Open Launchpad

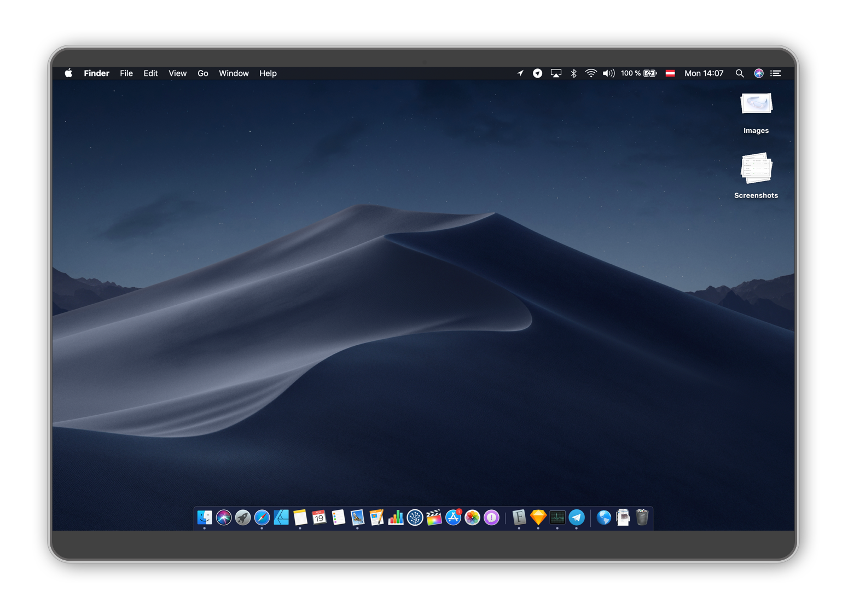(x=243, y=518)
